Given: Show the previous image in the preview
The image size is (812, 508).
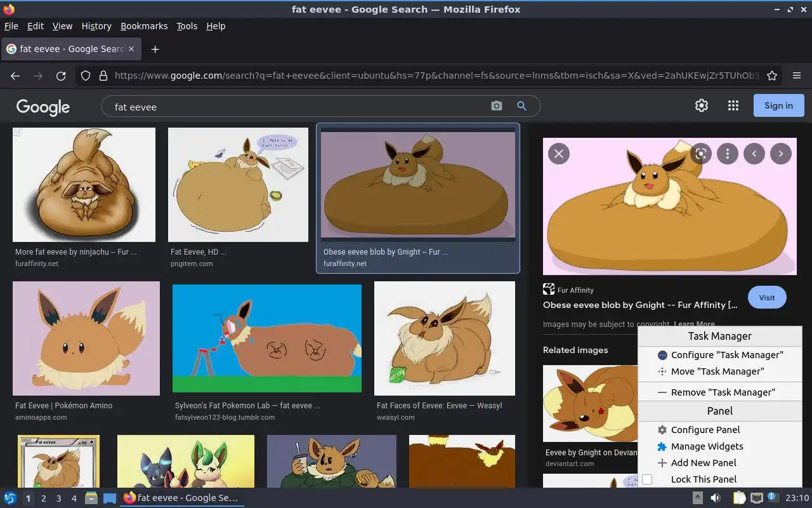Looking at the screenshot, I should coord(754,153).
